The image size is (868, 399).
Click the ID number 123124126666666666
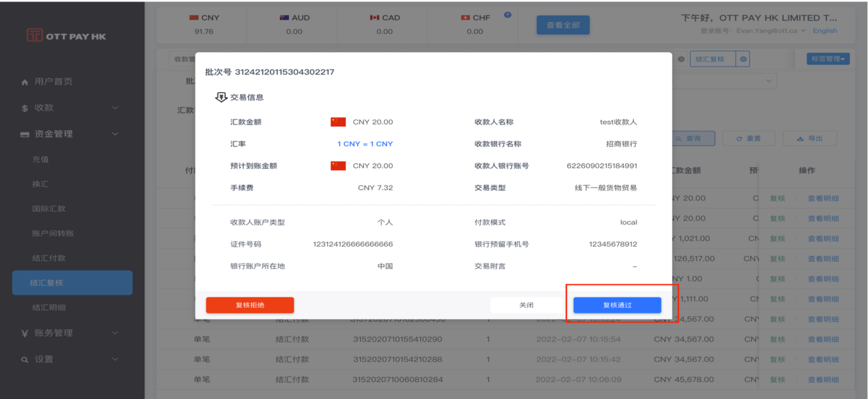coord(353,244)
